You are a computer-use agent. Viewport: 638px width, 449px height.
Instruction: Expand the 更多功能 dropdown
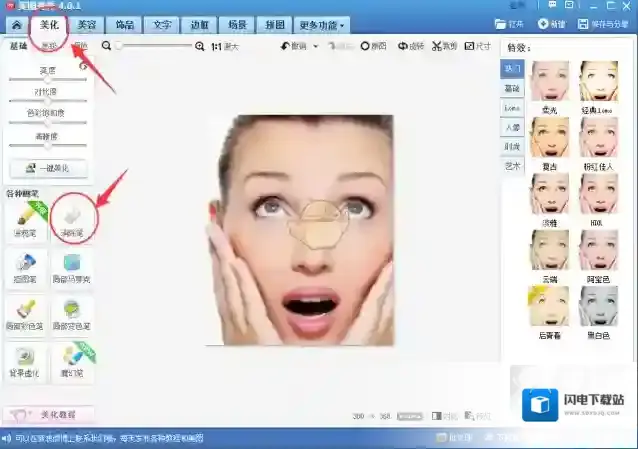(x=321, y=25)
